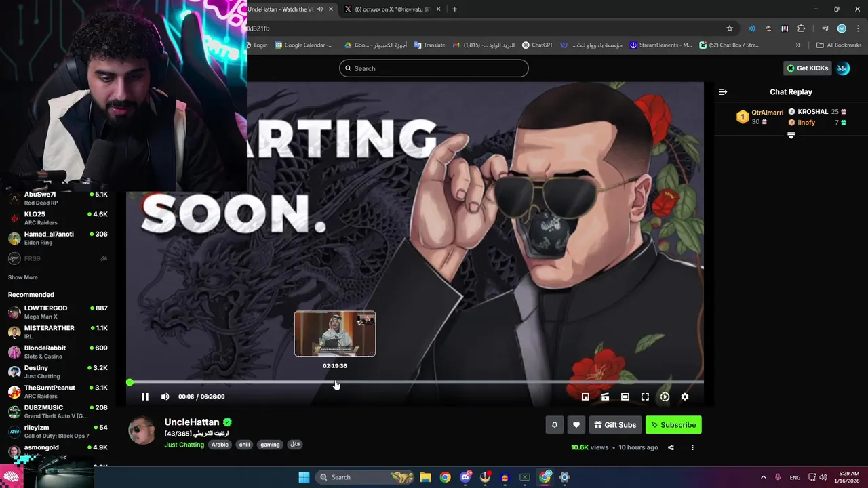Viewport: 868px width, 488px height.
Task: Click the clip creation icon in player
Action: (605, 396)
